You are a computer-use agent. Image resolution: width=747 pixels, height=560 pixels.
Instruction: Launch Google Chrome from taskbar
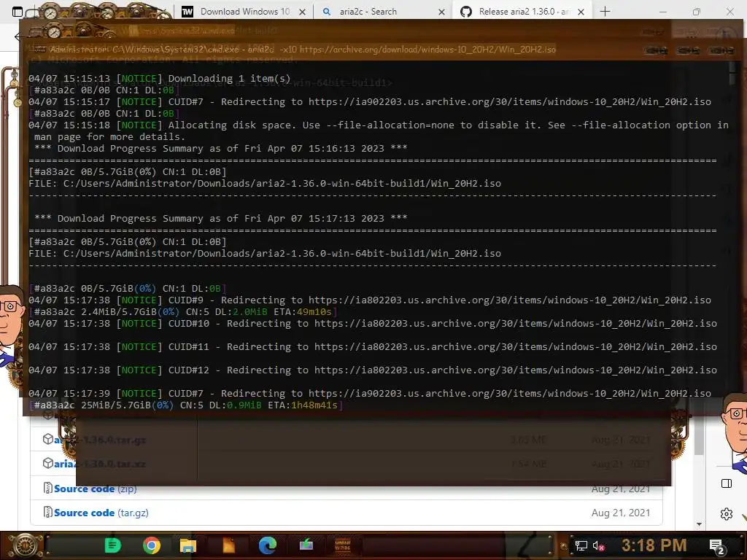152,545
